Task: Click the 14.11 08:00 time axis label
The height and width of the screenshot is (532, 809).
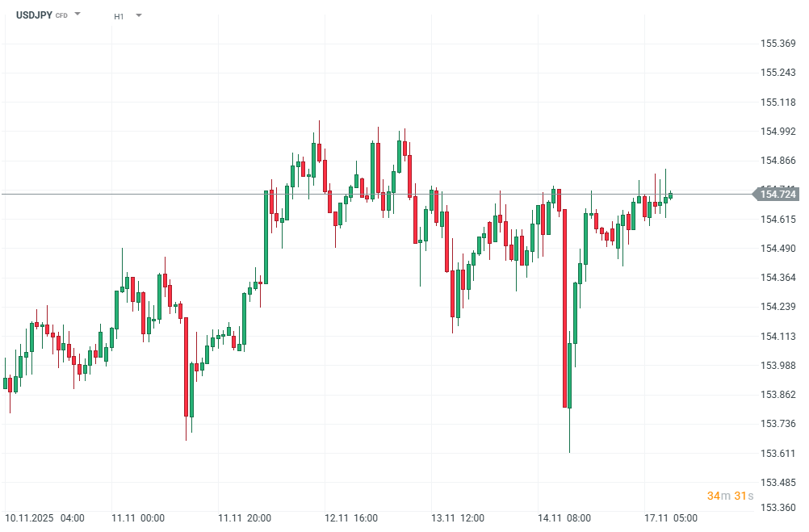Action: tap(564, 517)
